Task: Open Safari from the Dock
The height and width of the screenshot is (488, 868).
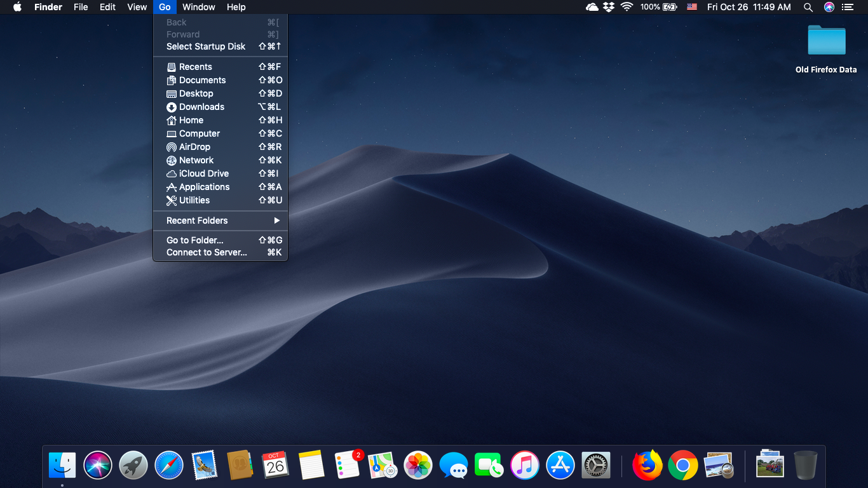Action: coord(169,466)
